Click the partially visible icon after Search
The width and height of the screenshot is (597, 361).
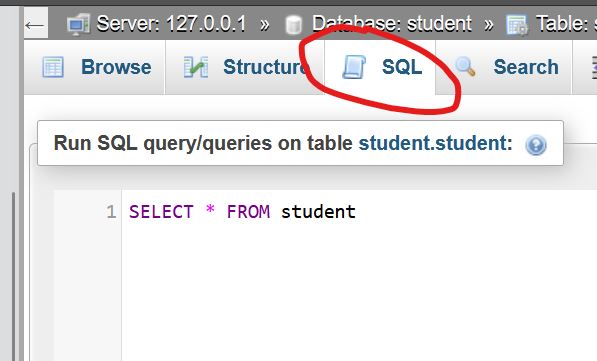coord(594,68)
